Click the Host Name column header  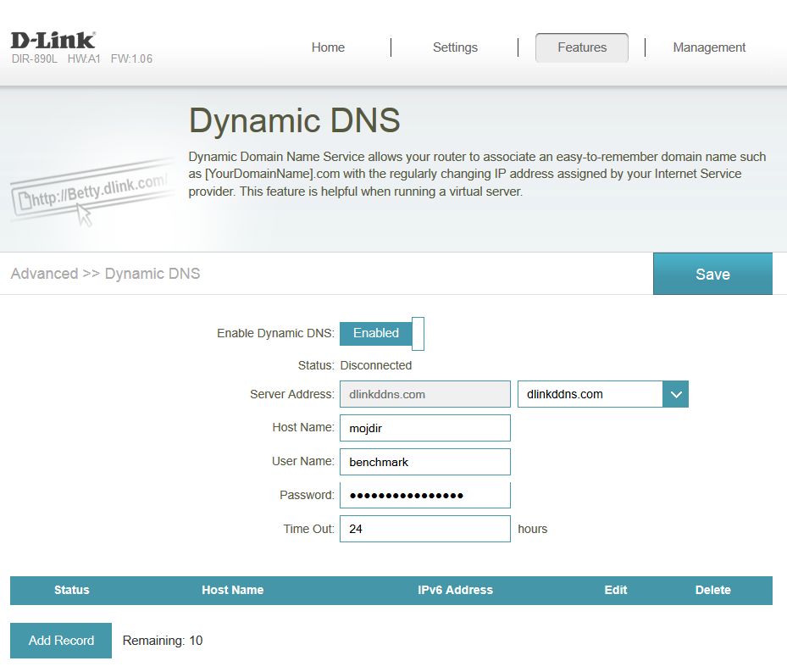232,590
